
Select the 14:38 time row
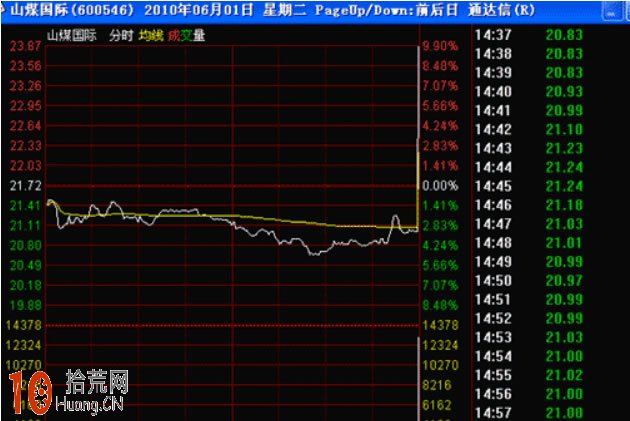click(493, 54)
